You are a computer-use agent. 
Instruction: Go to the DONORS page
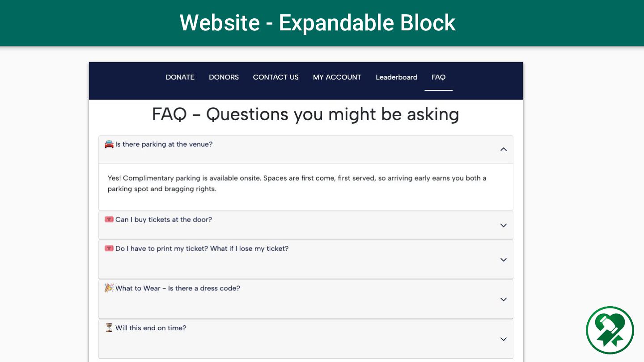224,77
